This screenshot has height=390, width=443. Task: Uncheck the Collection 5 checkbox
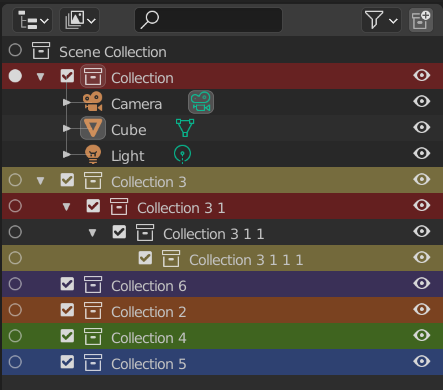[x=67, y=362]
